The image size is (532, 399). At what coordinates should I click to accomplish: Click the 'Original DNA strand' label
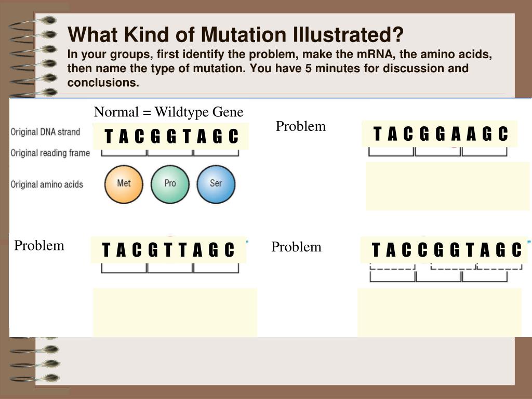45,132
